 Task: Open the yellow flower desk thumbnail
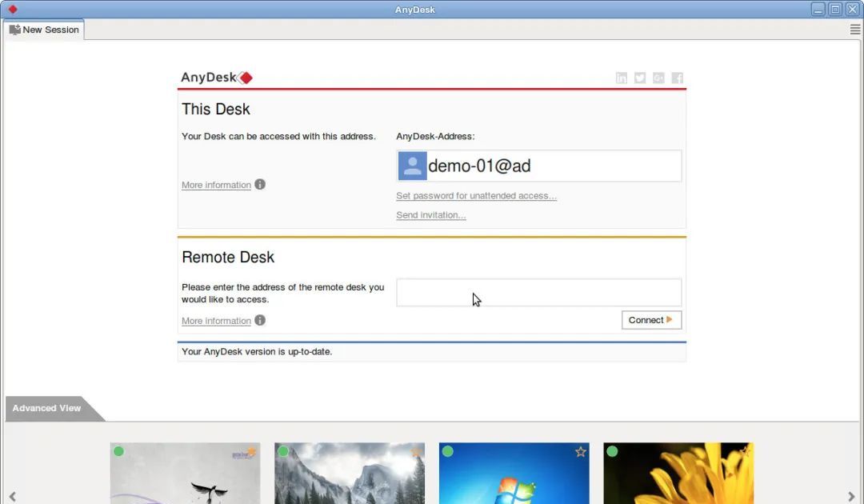(x=678, y=473)
